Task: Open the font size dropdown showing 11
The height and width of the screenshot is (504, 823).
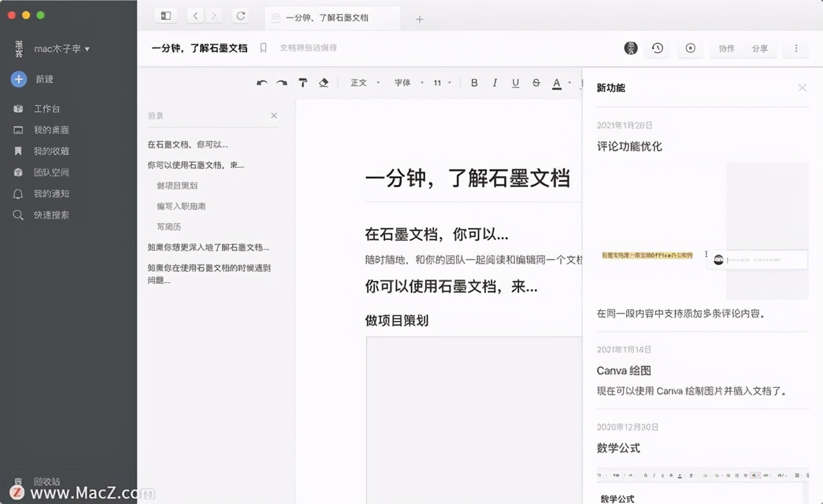Action: [439, 82]
